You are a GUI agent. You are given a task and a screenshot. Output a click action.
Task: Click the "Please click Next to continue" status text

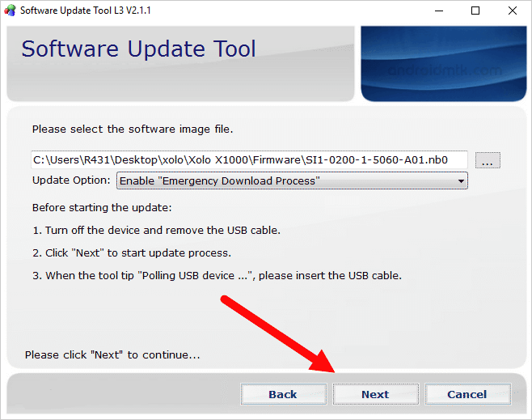(112, 354)
